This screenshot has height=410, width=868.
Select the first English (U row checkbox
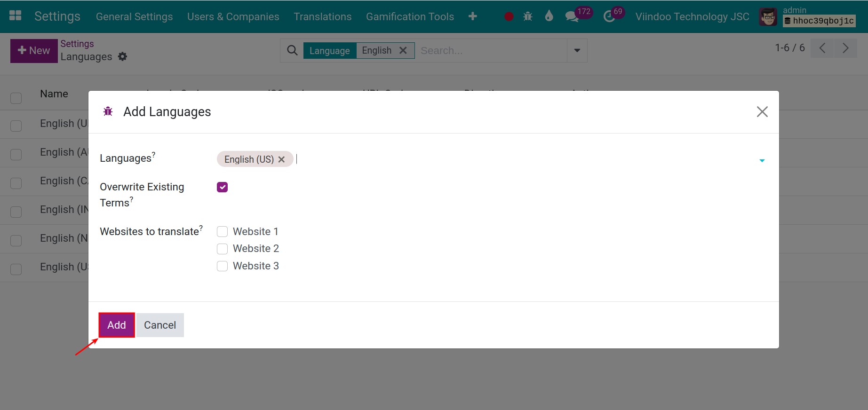pos(16,126)
